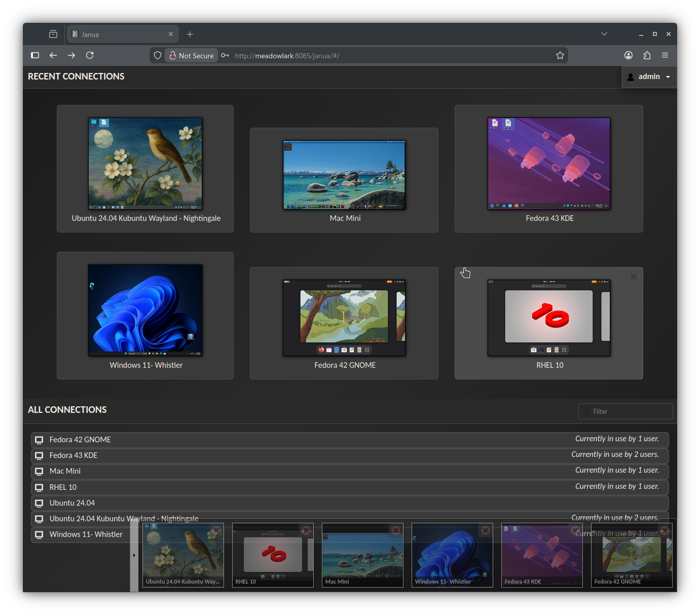Screen dimensions: 700x615
Task: Open the admin user dropdown menu
Action: point(649,76)
